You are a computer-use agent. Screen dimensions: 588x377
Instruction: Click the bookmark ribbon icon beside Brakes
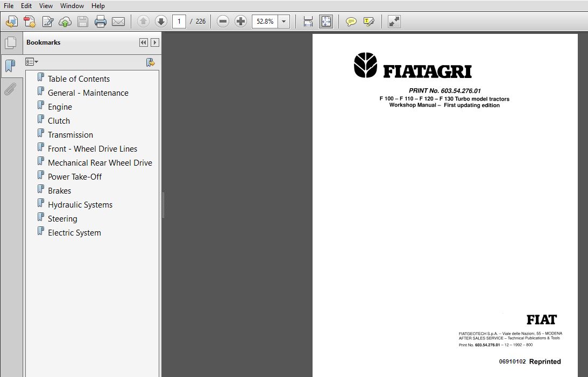41,189
